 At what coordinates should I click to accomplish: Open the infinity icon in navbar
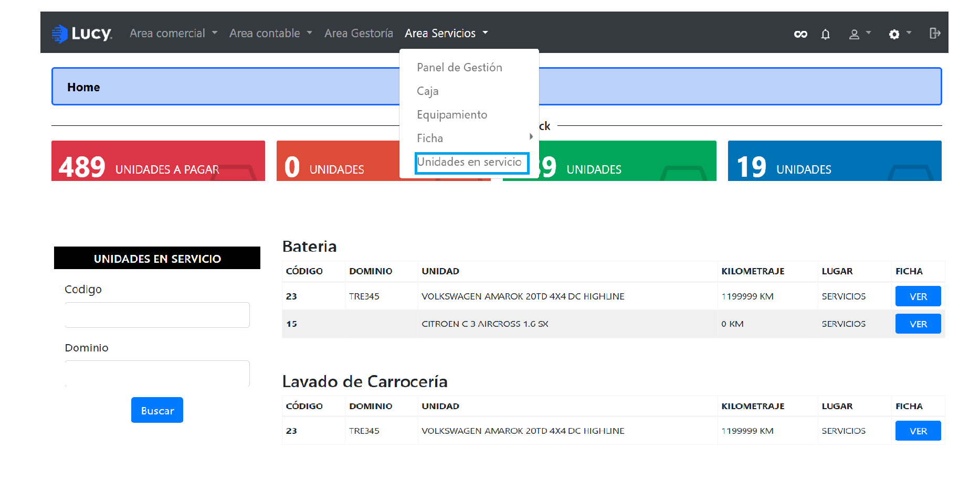tap(800, 34)
